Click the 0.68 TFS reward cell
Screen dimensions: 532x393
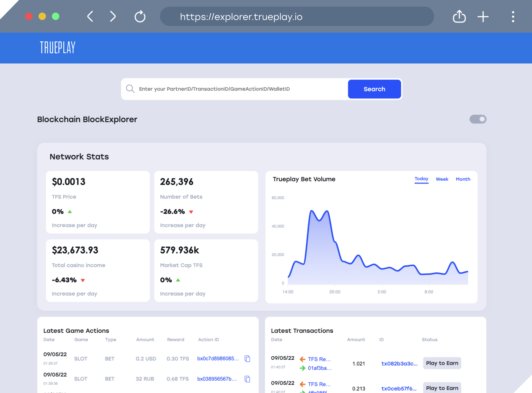178,379
